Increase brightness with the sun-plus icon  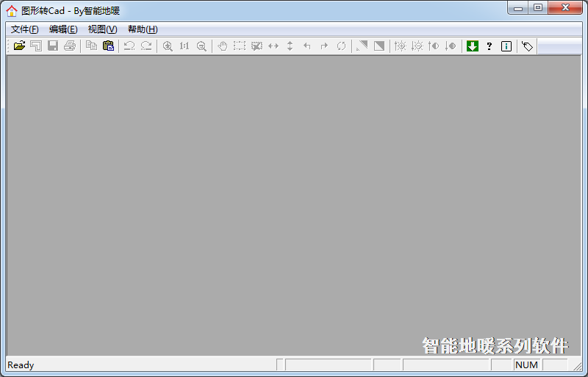coord(400,46)
